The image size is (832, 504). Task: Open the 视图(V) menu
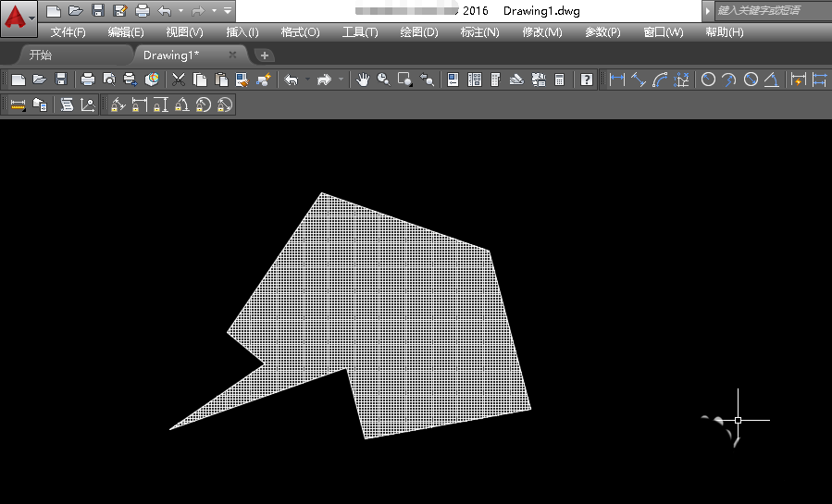click(x=185, y=32)
